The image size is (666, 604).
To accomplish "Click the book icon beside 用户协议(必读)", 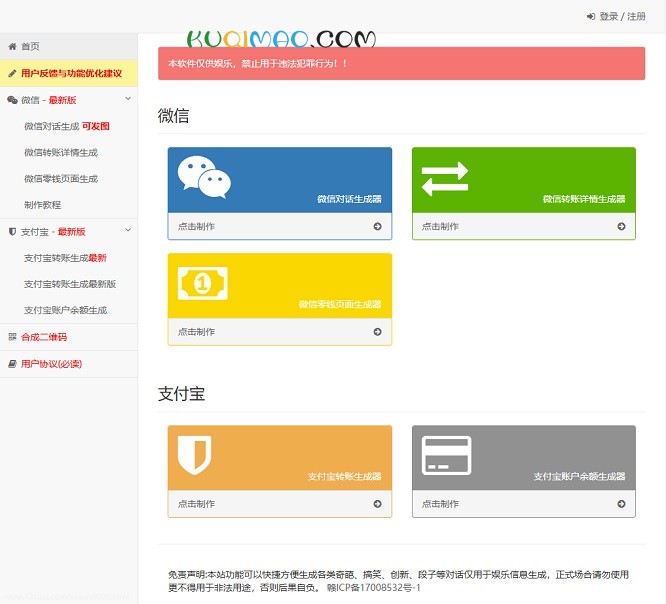I will 12,364.
